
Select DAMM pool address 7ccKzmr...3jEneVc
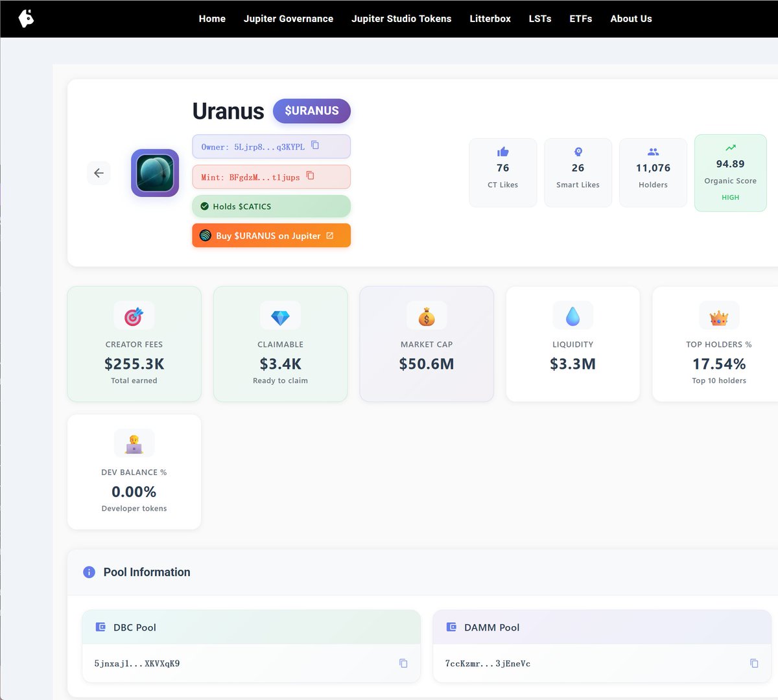coord(488,664)
